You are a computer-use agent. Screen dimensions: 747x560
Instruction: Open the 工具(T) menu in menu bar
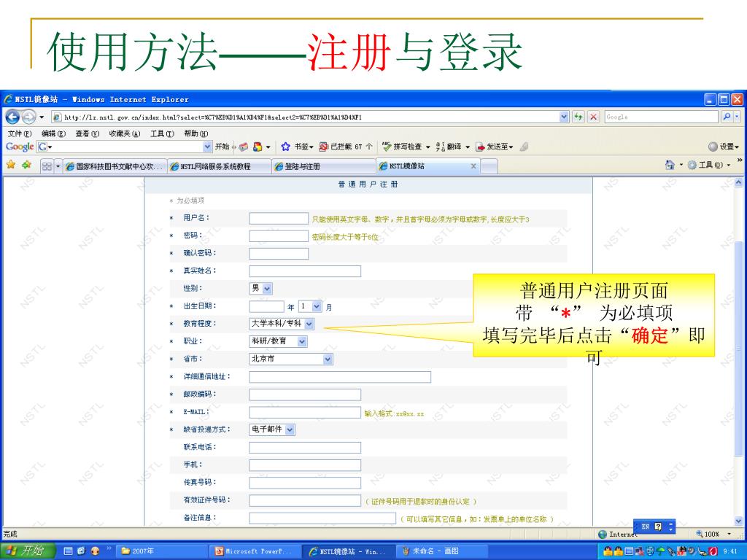pyautogui.click(x=162, y=133)
